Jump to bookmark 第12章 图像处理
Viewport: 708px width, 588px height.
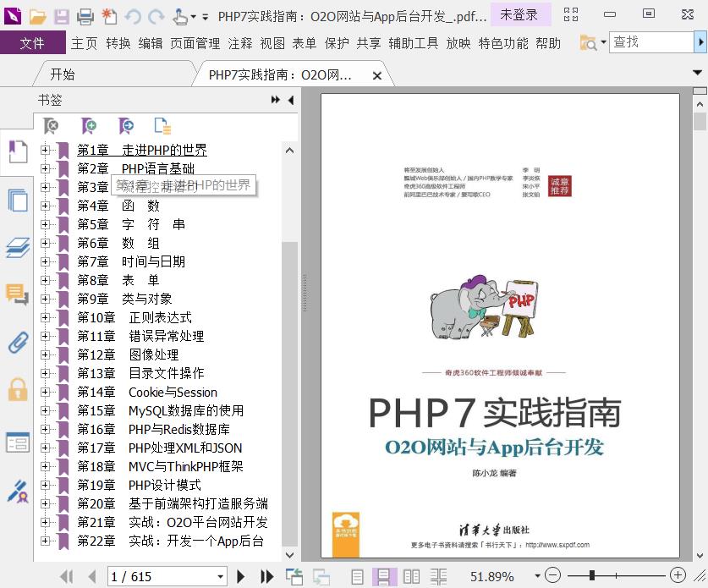128,355
